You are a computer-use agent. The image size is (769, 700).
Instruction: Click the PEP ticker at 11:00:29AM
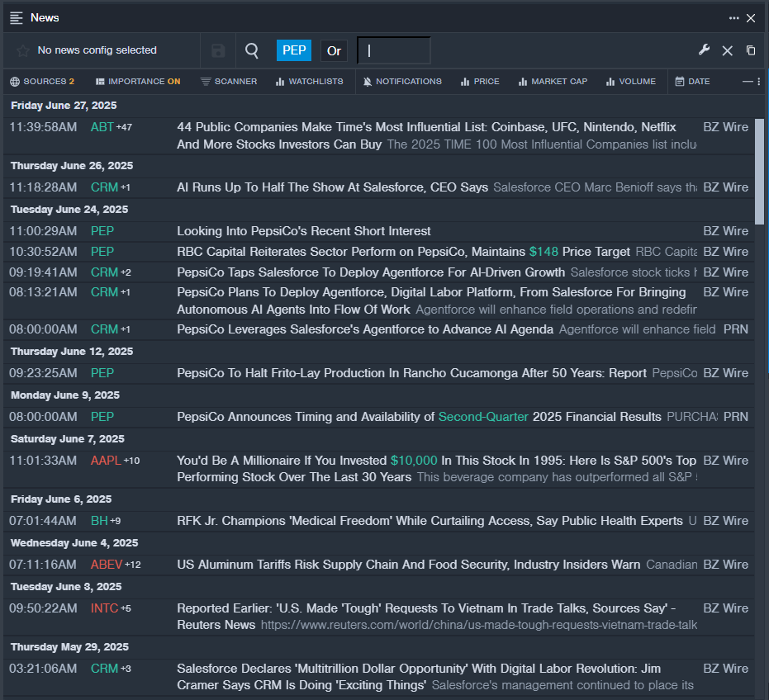pyautogui.click(x=102, y=231)
